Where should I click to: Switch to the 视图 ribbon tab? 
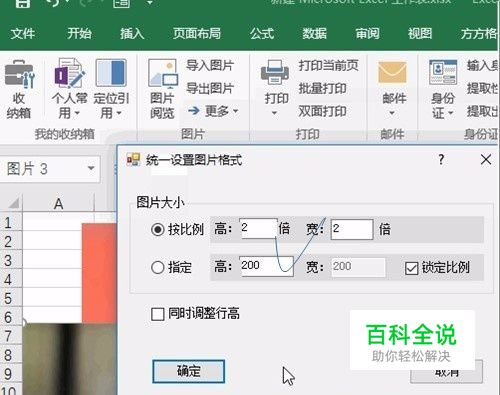click(420, 33)
